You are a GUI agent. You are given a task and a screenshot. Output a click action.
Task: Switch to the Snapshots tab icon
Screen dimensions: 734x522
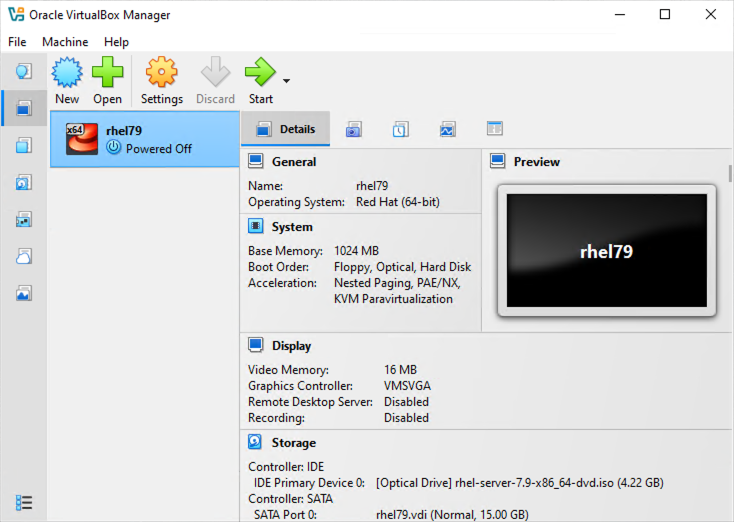pyautogui.click(x=353, y=129)
